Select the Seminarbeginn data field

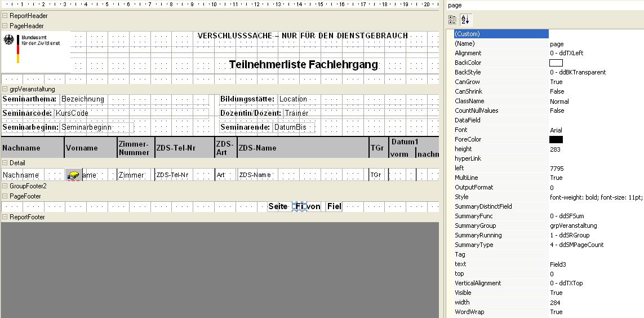coord(97,127)
